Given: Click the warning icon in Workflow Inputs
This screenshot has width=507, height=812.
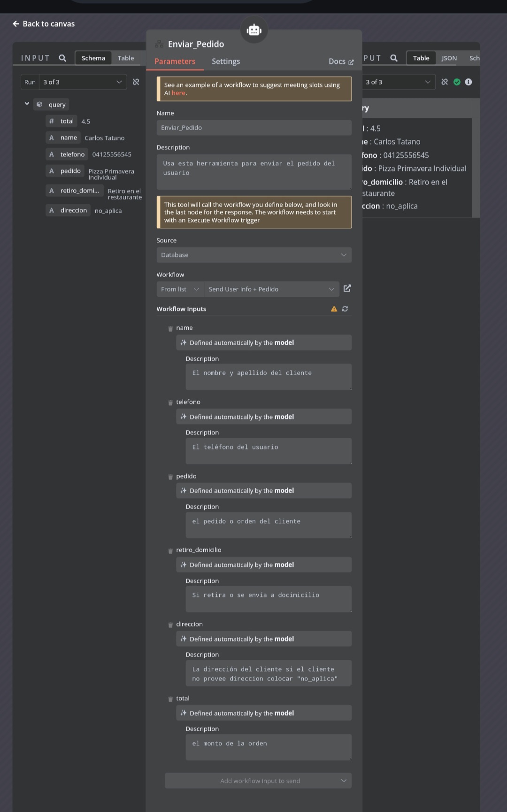Looking at the screenshot, I should (334, 309).
